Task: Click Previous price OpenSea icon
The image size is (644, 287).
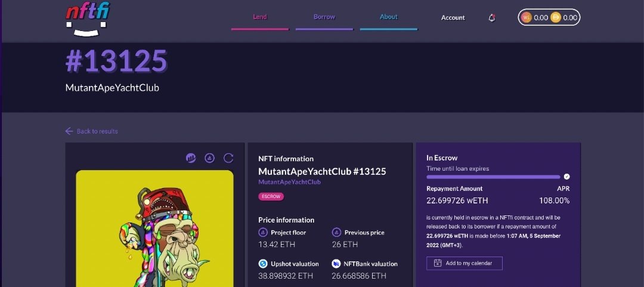Action: [336, 232]
